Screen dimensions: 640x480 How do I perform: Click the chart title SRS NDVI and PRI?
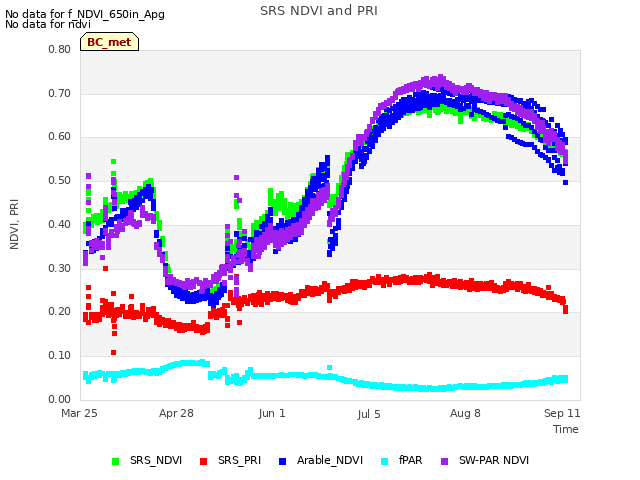click(x=319, y=11)
